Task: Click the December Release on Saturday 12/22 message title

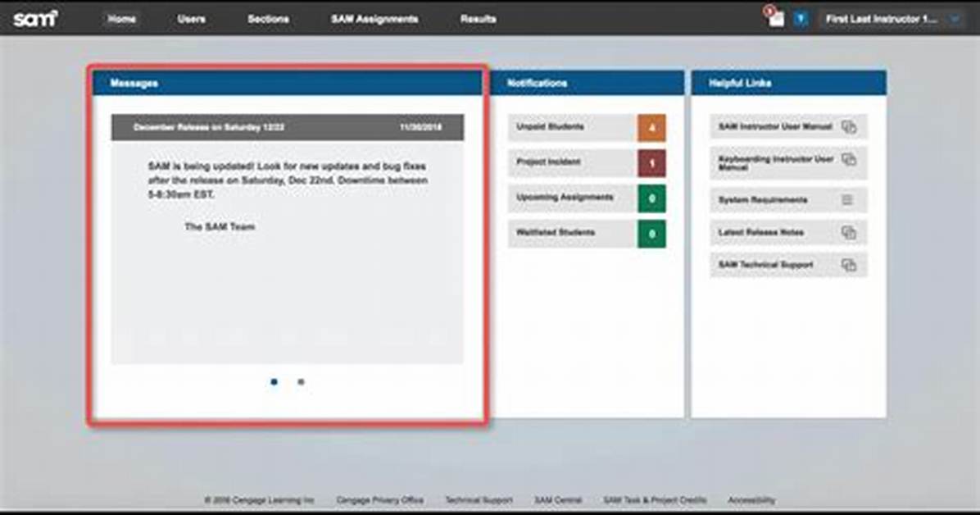Action: pyautogui.click(x=209, y=127)
